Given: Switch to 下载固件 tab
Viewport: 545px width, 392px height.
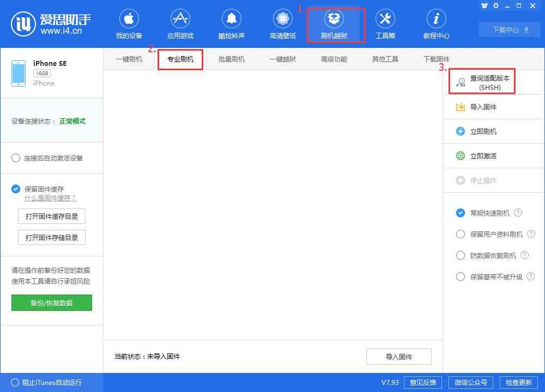Looking at the screenshot, I should [x=436, y=59].
